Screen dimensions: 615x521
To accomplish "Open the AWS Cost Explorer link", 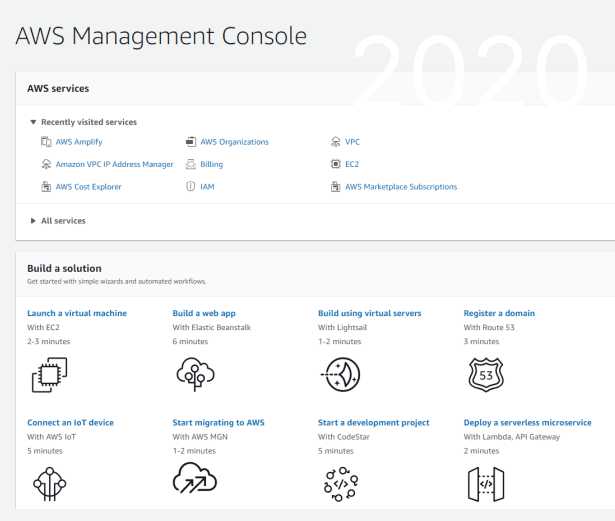I will [89, 186].
